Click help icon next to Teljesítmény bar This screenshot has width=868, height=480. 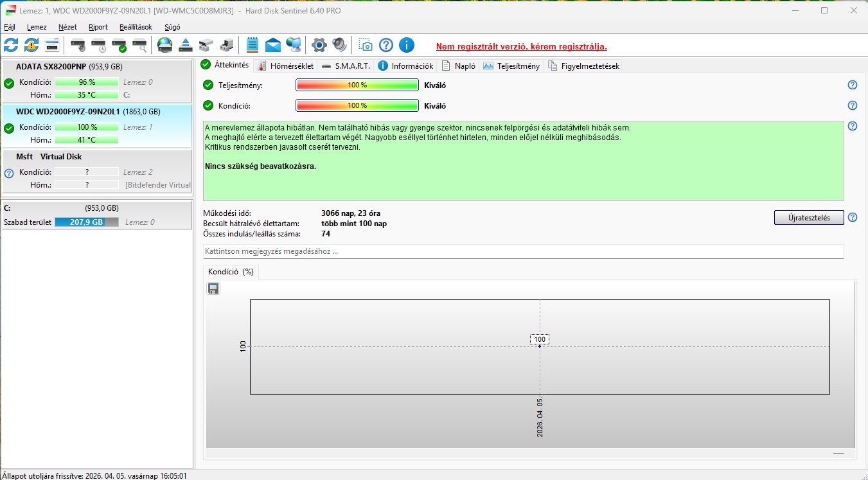(x=853, y=85)
